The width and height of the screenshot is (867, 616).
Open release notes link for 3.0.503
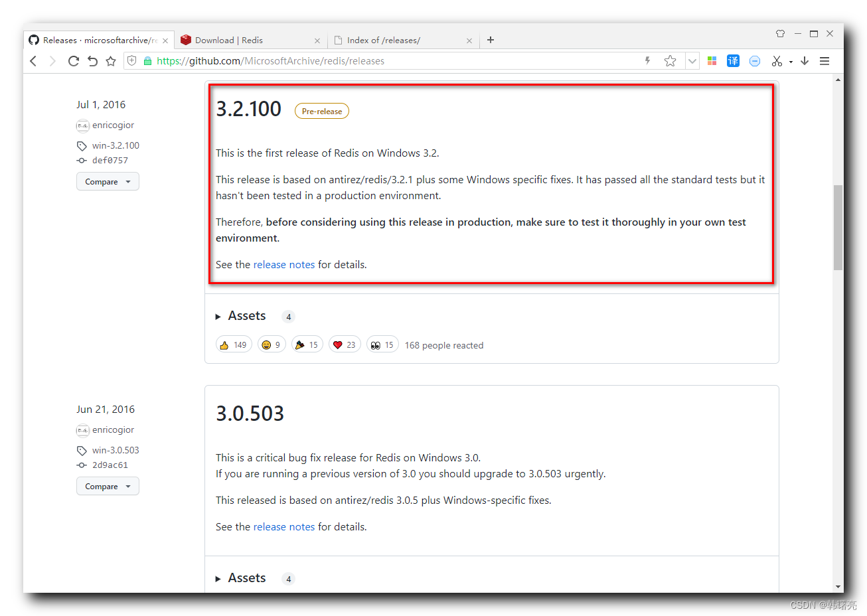284,526
